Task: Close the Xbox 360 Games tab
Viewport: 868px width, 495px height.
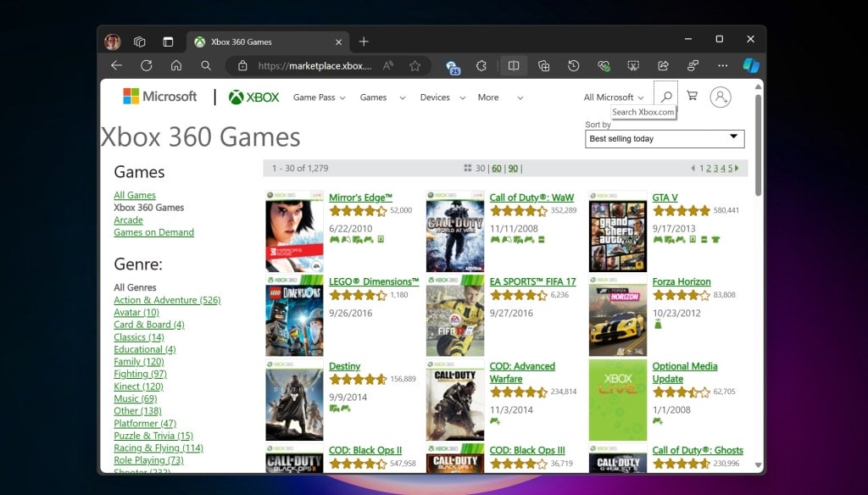Action: (338, 42)
